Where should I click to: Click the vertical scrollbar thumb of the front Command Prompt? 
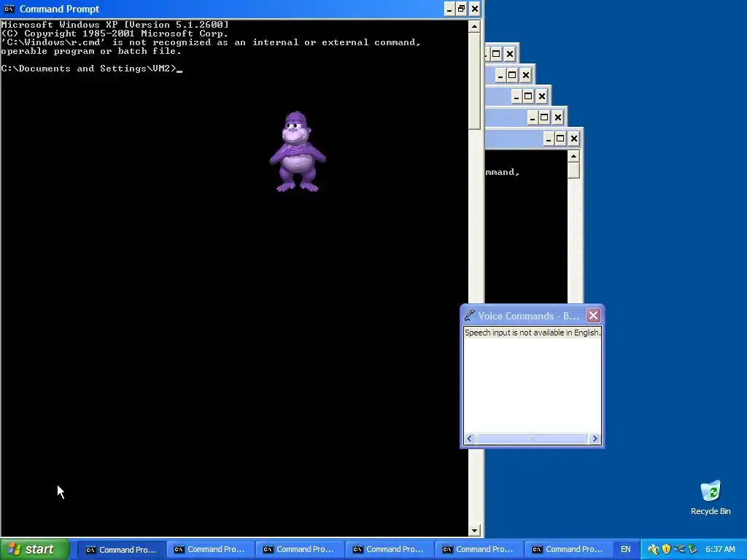[x=474, y=81]
